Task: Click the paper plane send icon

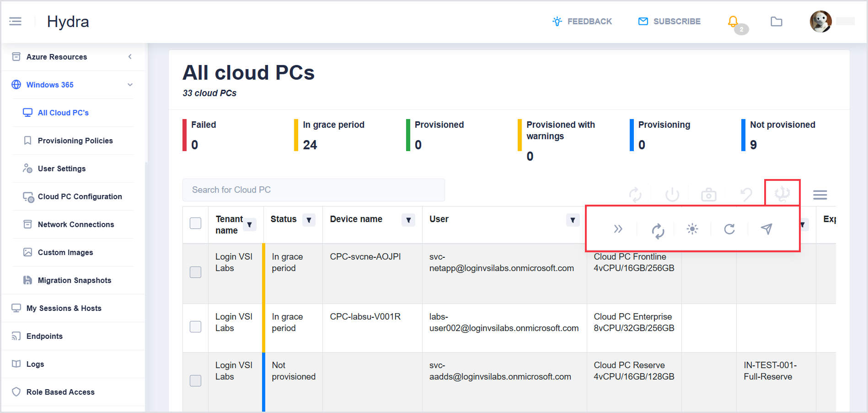Action: point(766,228)
